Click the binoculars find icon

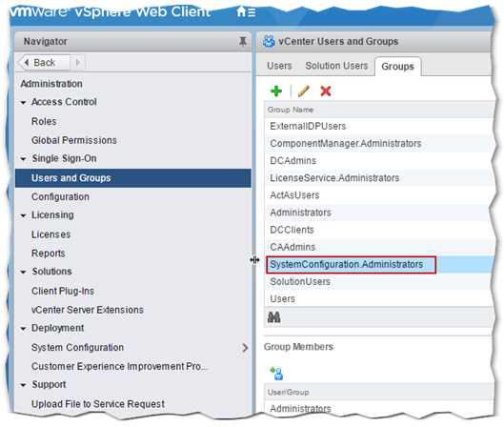tap(273, 317)
